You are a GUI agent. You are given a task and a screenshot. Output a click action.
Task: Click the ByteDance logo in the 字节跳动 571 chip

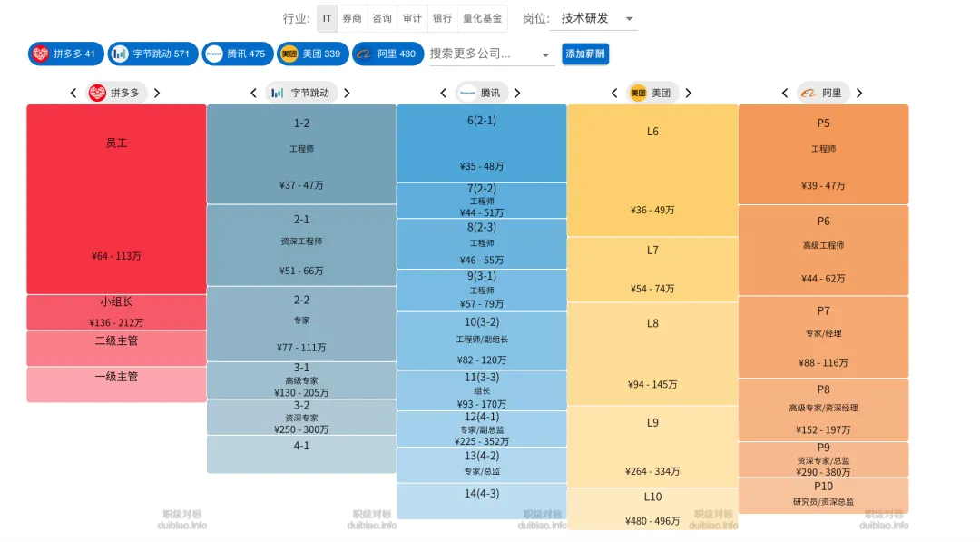click(120, 54)
